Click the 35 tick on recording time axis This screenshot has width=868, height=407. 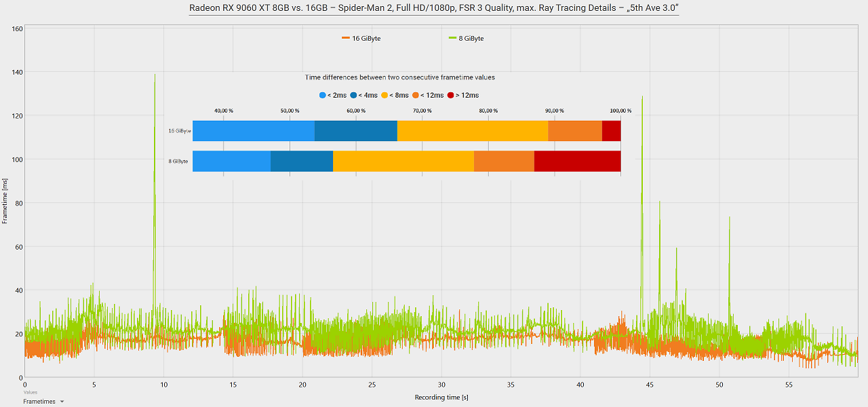[x=511, y=385]
